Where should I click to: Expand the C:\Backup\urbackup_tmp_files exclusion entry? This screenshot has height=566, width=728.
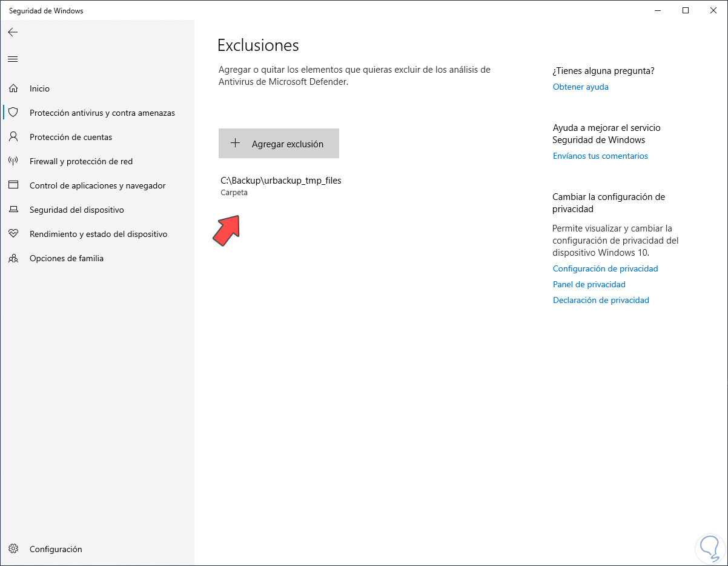281,185
